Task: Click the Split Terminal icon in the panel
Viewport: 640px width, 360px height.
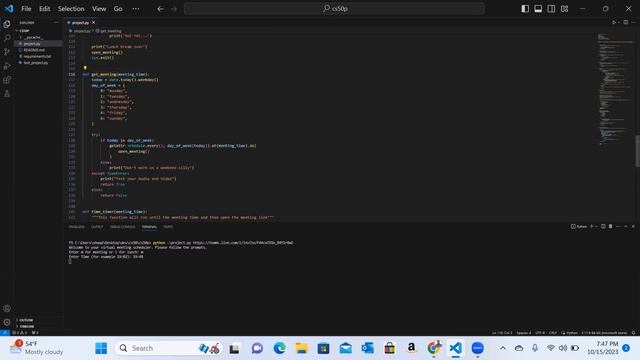Action: (603, 226)
